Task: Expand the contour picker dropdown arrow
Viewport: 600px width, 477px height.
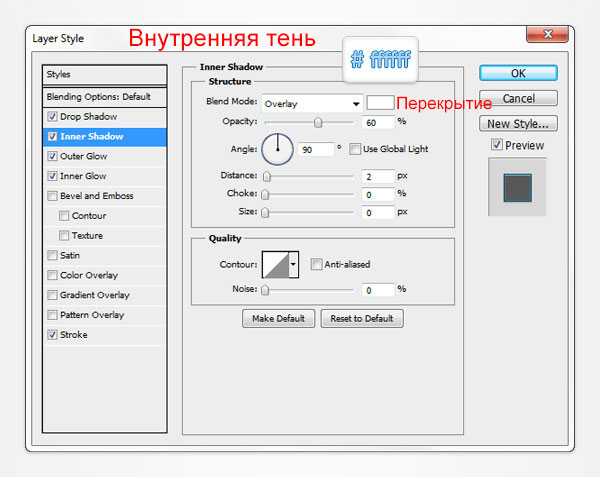Action: coord(293,264)
